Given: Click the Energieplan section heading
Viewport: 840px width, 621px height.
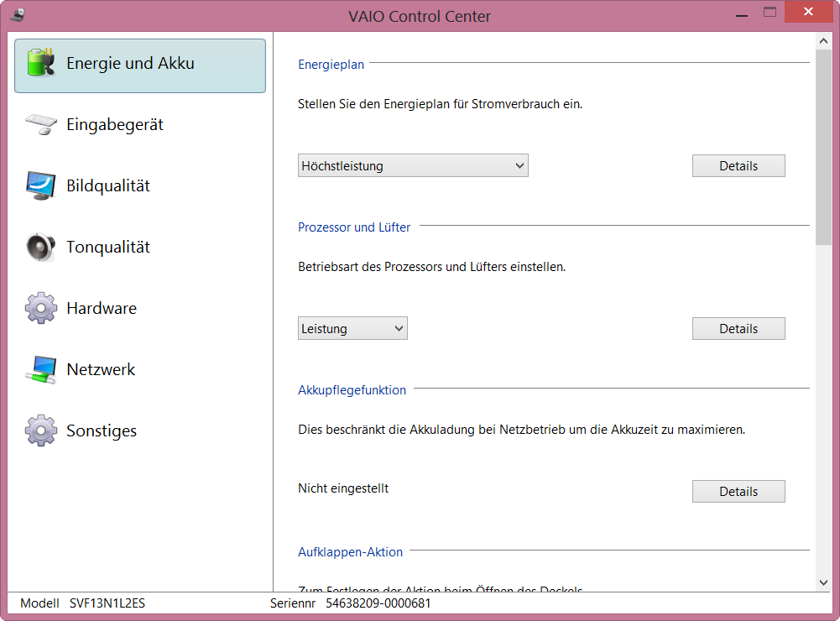Looking at the screenshot, I should 331,65.
